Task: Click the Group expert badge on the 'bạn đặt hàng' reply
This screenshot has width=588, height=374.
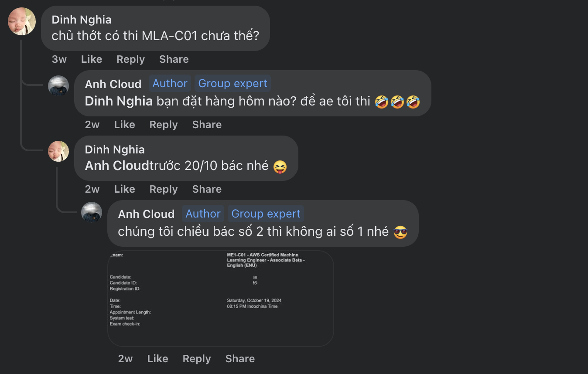Action: pos(232,83)
